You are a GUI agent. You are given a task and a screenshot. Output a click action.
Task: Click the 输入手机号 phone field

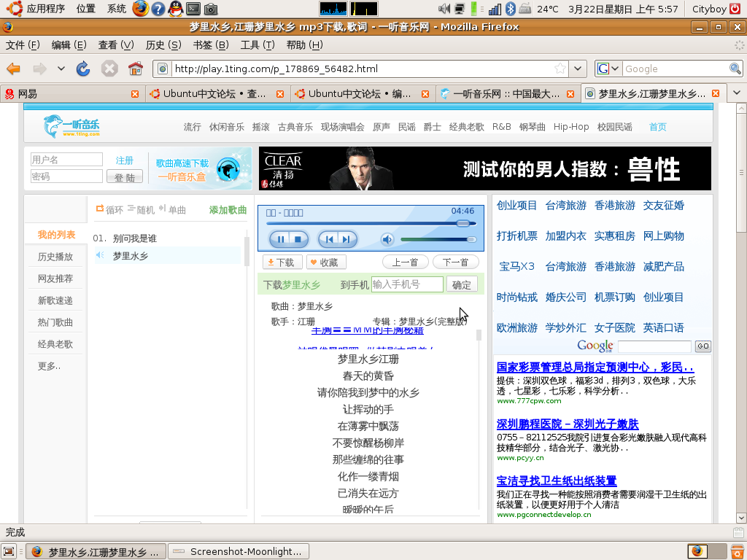pos(407,284)
